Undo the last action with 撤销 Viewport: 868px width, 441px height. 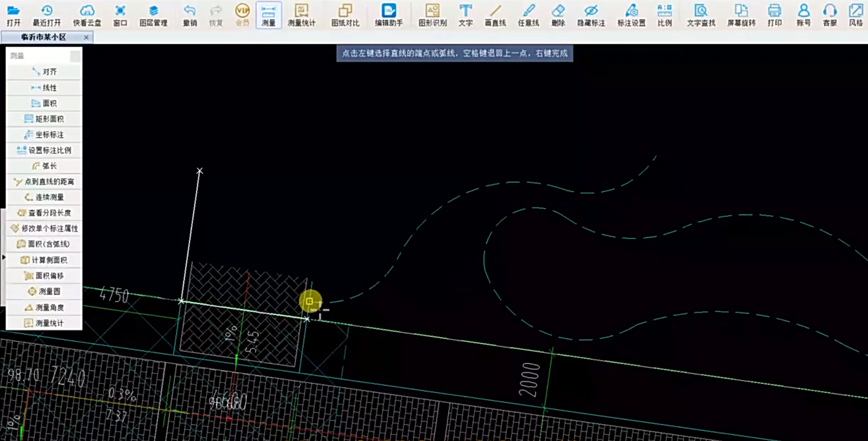click(190, 15)
